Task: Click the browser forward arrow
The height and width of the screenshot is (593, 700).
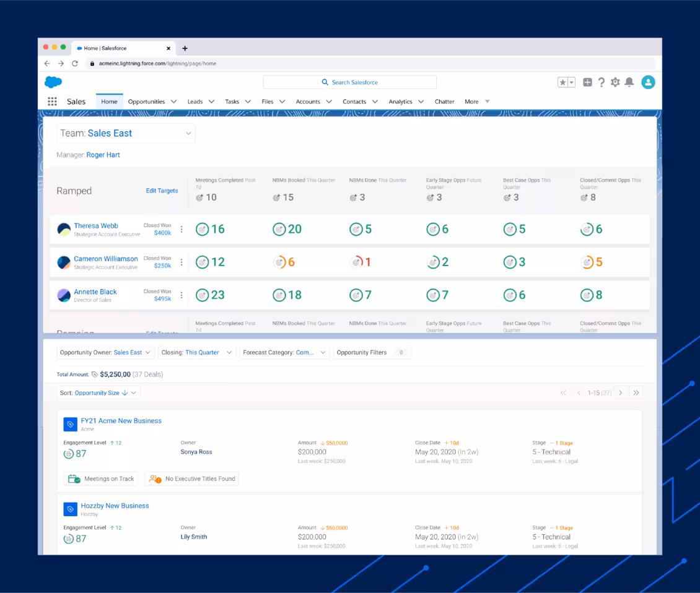Action: [x=61, y=63]
